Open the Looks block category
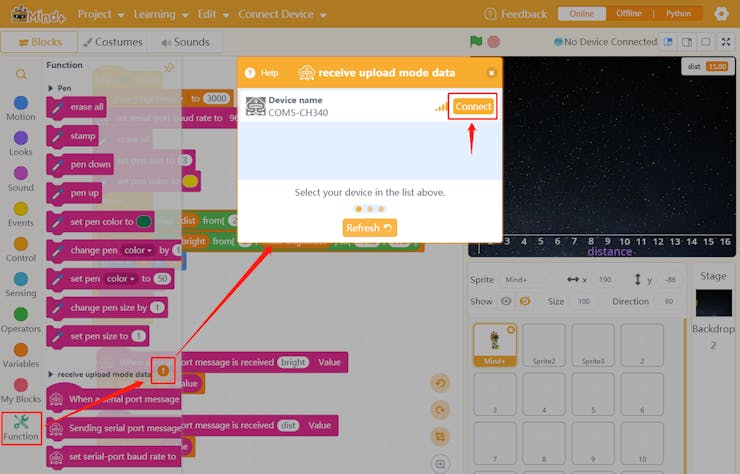Viewport: 740px width, 474px height. click(x=21, y=144)
